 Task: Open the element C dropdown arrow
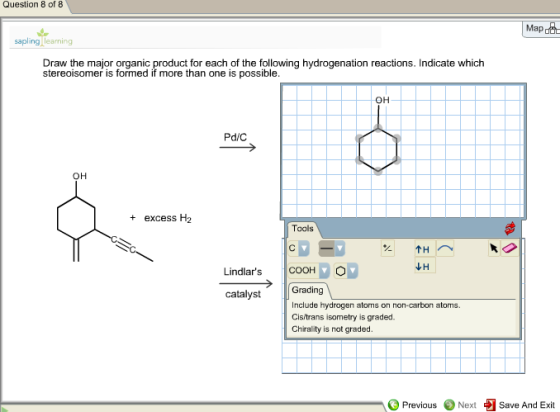coord(304,248)
